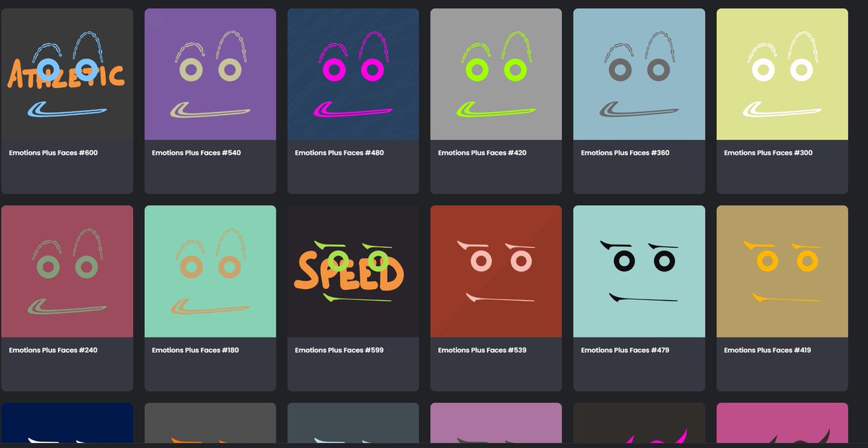Viewport: 868px width, 448px height.
Task: Click the title text Emotions Plus Faces #480
Action: [x=339, y=153]
